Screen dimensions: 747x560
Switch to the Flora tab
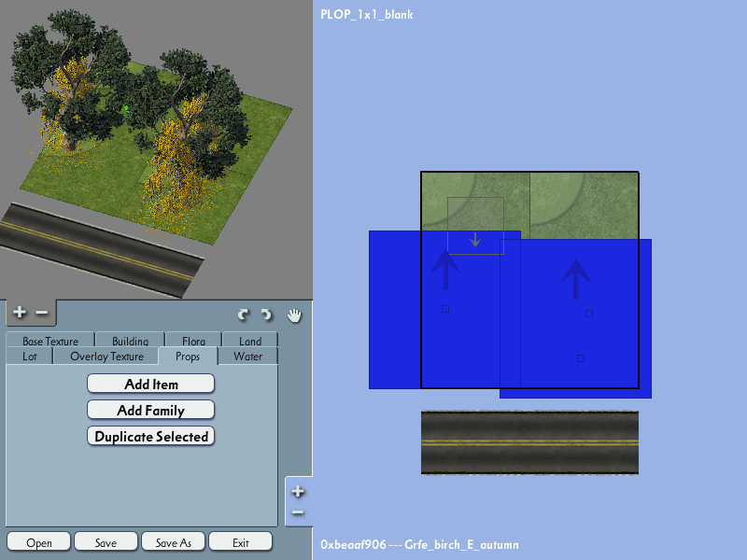pos(193,340)
